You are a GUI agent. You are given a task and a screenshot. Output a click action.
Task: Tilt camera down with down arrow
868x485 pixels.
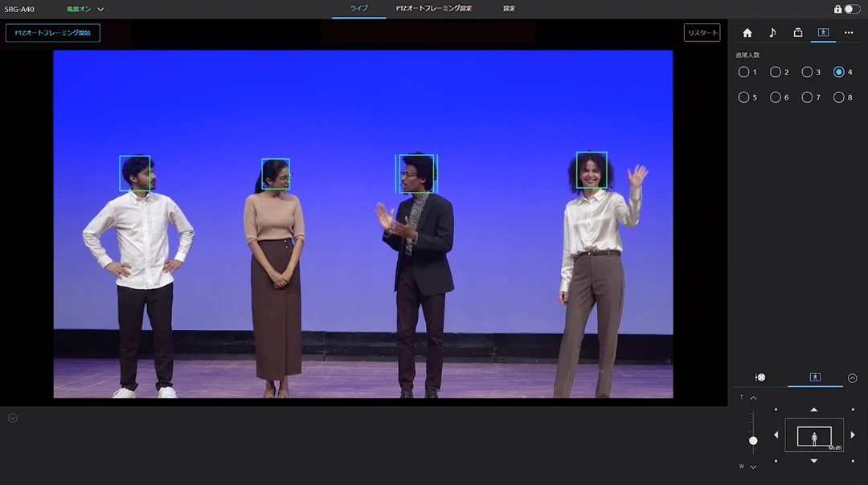814,461
